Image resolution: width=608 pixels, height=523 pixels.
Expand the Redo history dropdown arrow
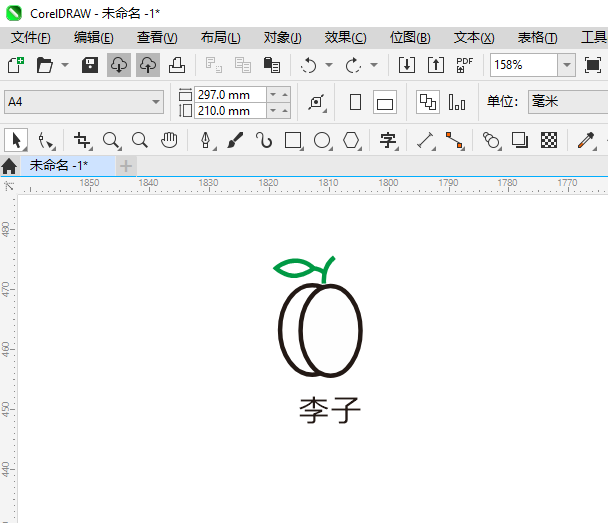click(374, 65)
